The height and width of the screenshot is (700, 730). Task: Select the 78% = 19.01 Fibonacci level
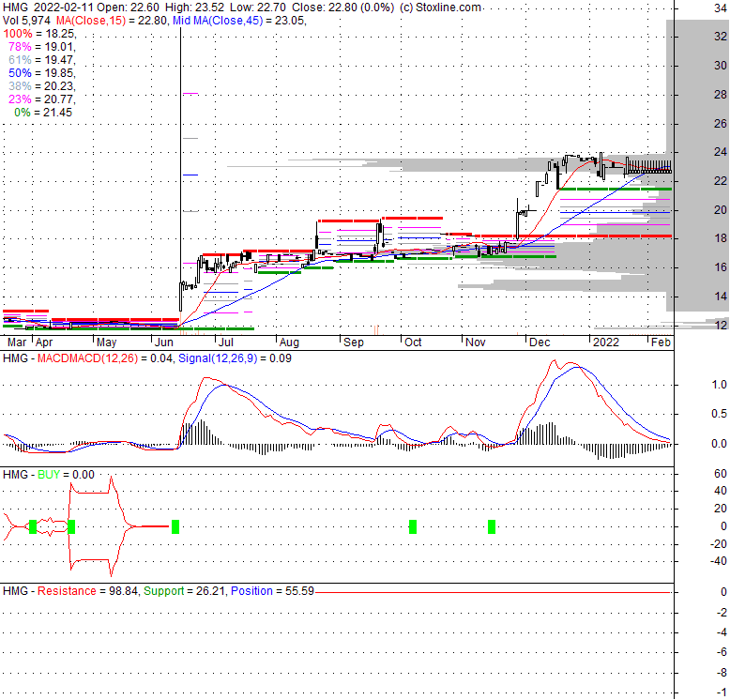pos(42,47)
